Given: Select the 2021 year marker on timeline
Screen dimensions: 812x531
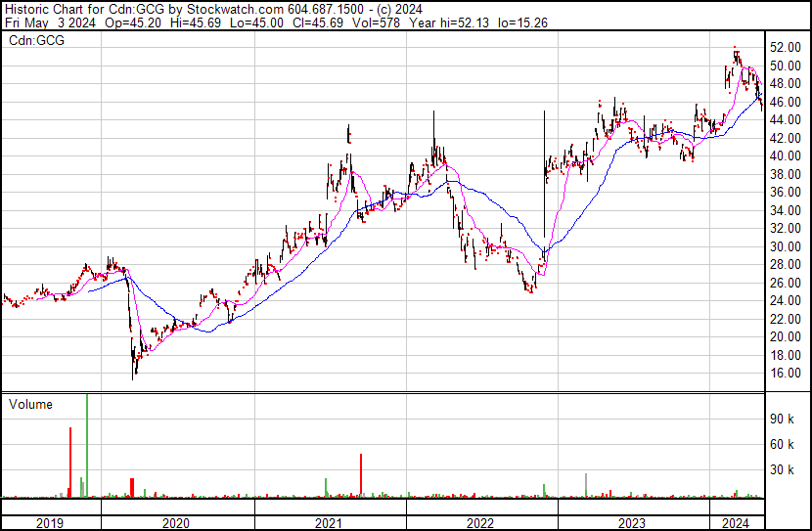Looking at the screenshot, I should point(330,523).
